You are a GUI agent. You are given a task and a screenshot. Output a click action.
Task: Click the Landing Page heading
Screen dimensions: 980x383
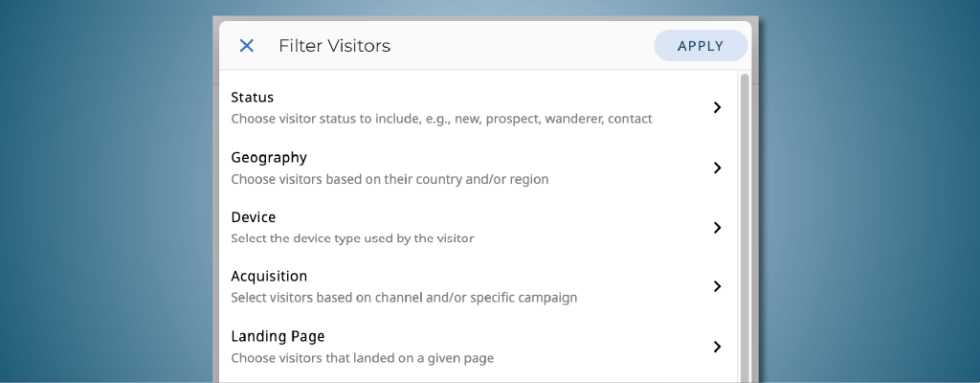278,336
